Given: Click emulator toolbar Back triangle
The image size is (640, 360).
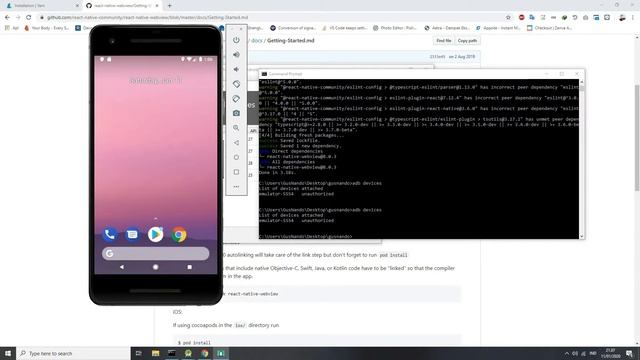Looking at the screenshot, I should pyautogui.click(x=236, y=143).
